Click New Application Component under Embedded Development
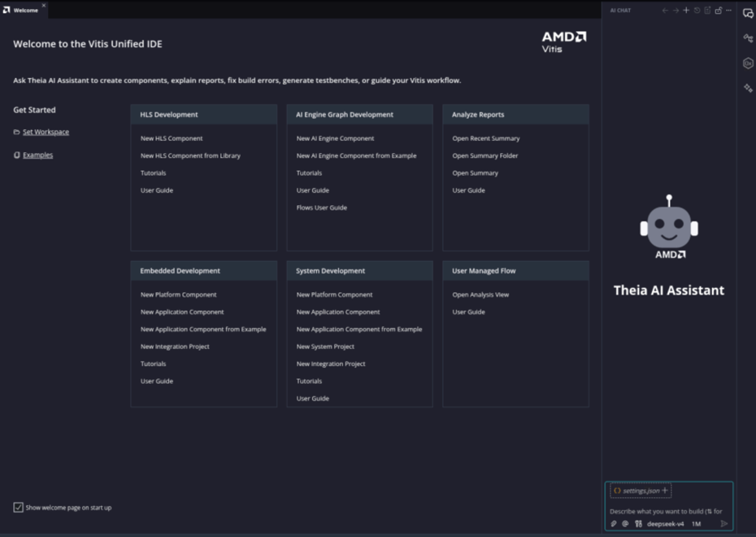 182,312
